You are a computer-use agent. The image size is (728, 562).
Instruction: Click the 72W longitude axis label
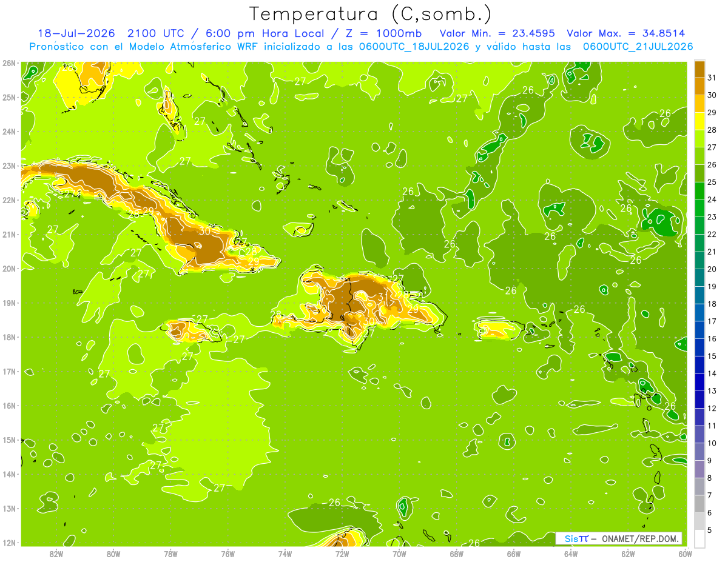point(342,554)
